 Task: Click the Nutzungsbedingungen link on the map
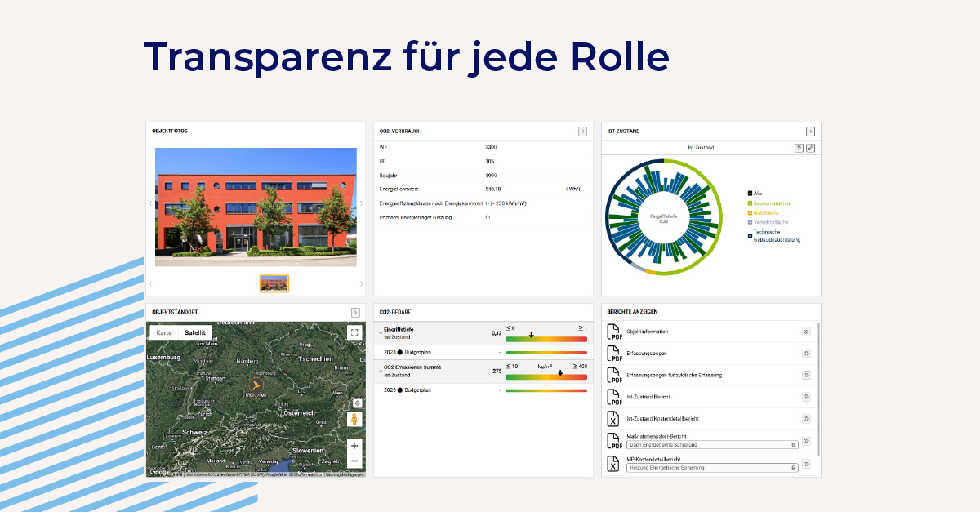pyautogui.click(x=344, y=474)
